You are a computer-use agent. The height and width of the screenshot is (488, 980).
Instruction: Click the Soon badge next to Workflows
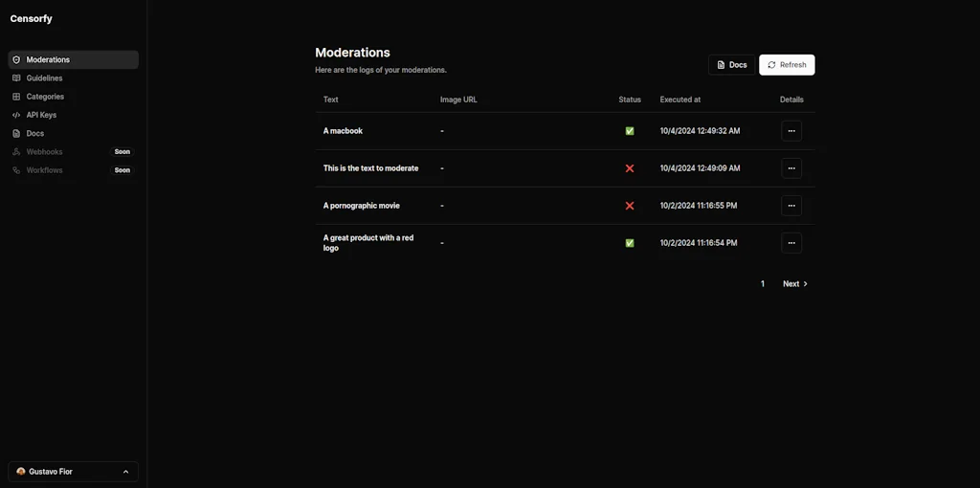pos(122,170)
